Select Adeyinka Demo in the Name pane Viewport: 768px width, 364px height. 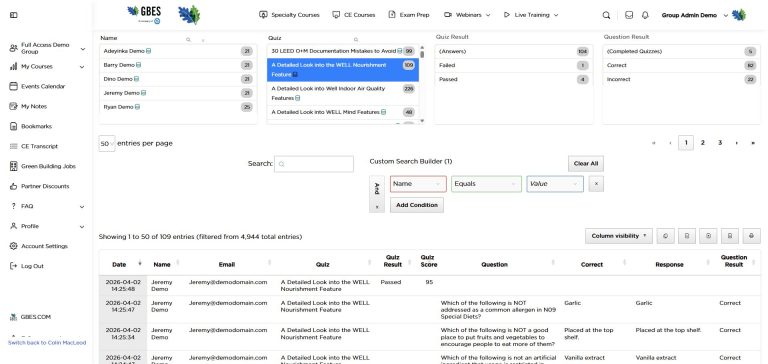tap(178, 51)
